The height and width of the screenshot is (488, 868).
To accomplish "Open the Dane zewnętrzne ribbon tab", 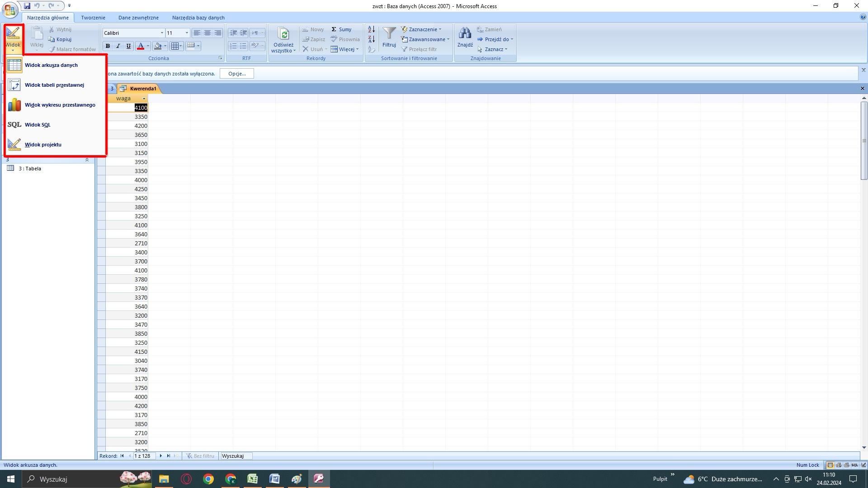I will [x=138, y=18].
